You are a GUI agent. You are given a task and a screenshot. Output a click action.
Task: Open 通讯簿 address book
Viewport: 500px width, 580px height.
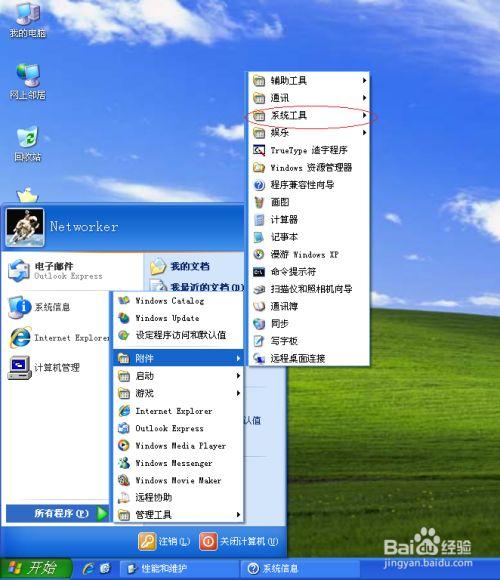point(309,306)
